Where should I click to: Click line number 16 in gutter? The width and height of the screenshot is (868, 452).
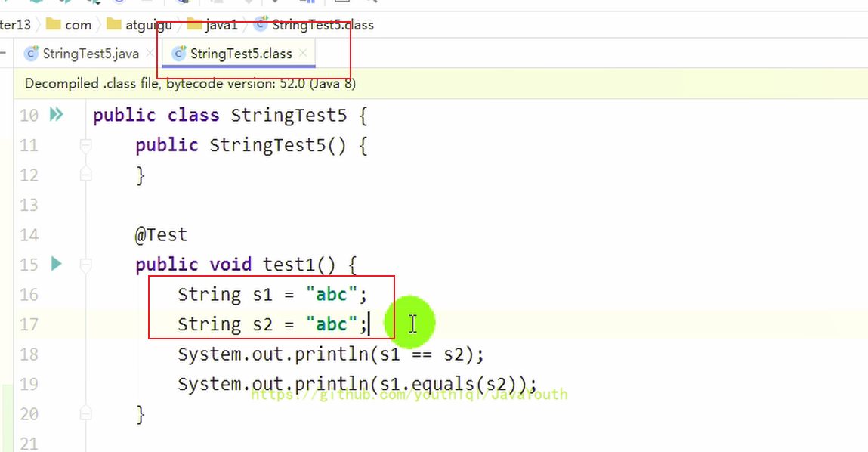(x=29, y=295)
